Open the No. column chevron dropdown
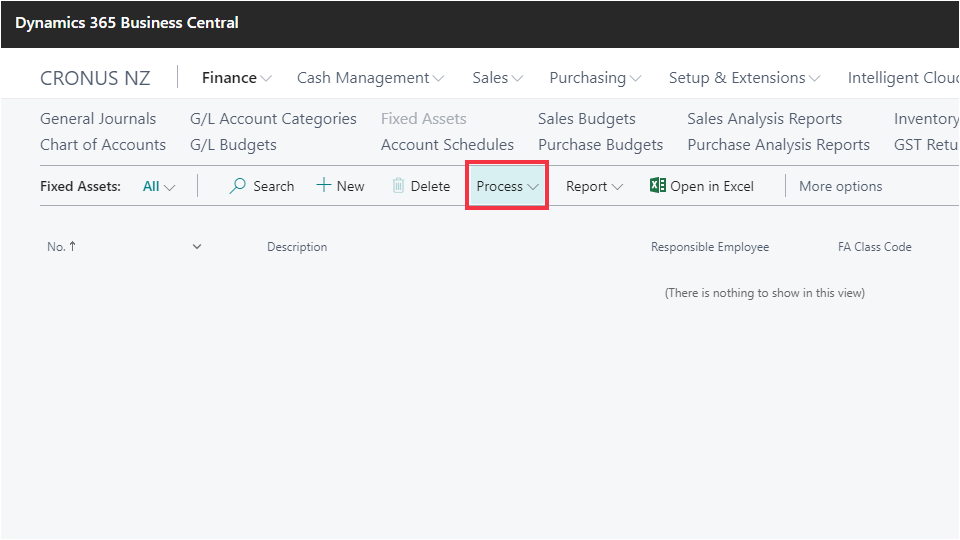 [197, 247]
